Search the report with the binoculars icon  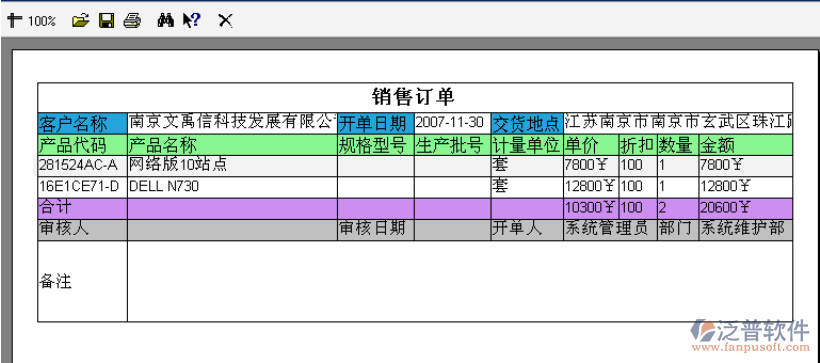[166, 21]
